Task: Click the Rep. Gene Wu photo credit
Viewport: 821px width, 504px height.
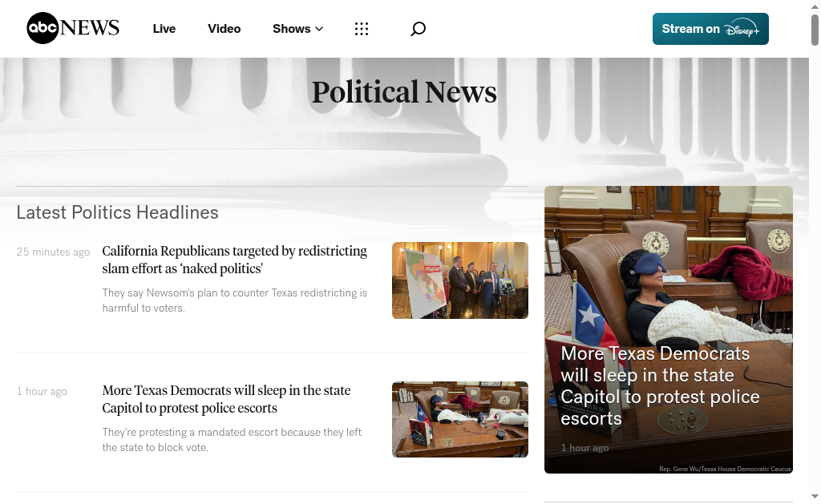Action: tap(725, 469)
